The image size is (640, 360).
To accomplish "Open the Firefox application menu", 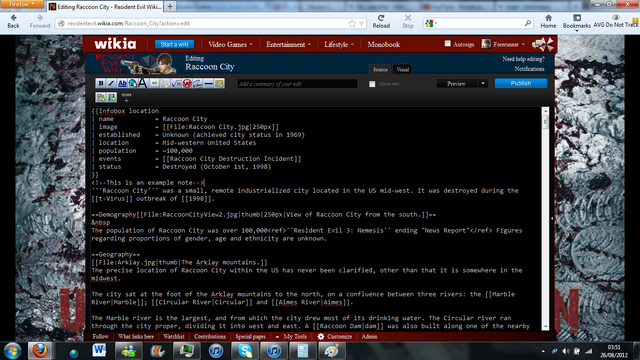I will click(x=22, y=4).
